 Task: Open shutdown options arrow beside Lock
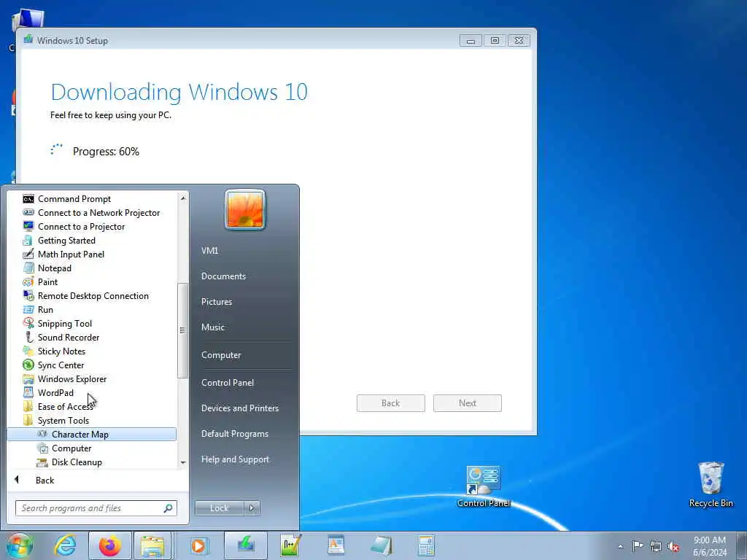pyautogui.click(x=252, y=508)
